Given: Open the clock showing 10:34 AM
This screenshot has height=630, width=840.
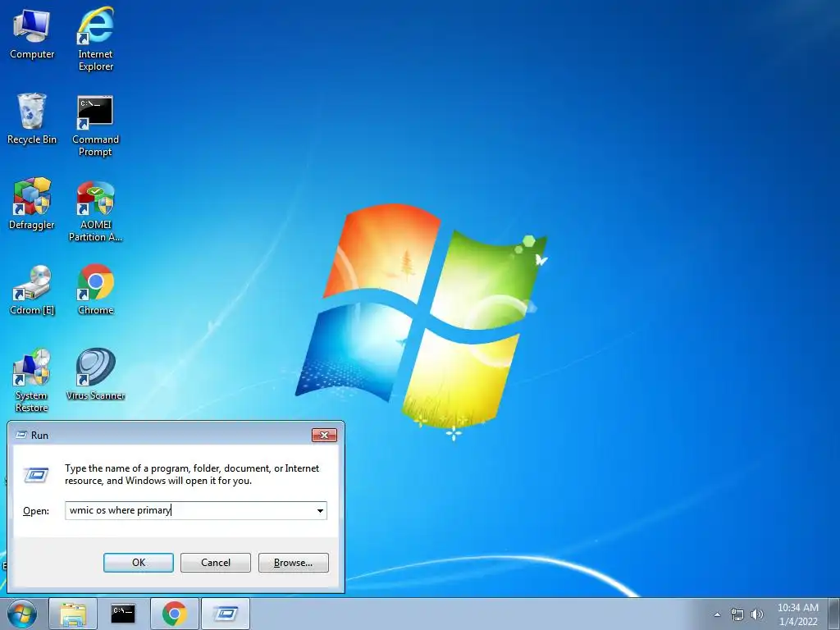Looking at the screenshot, I should click(x=797, y=614).
